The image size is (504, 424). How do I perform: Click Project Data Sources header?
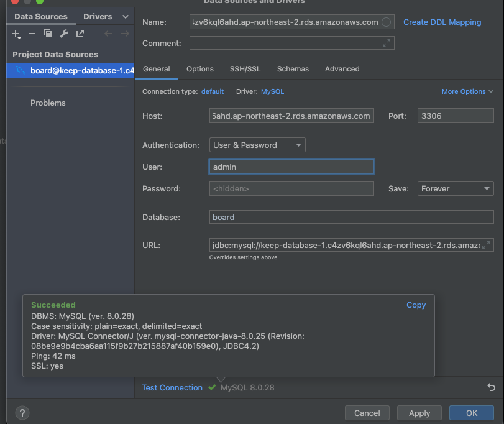coord(55,54)
